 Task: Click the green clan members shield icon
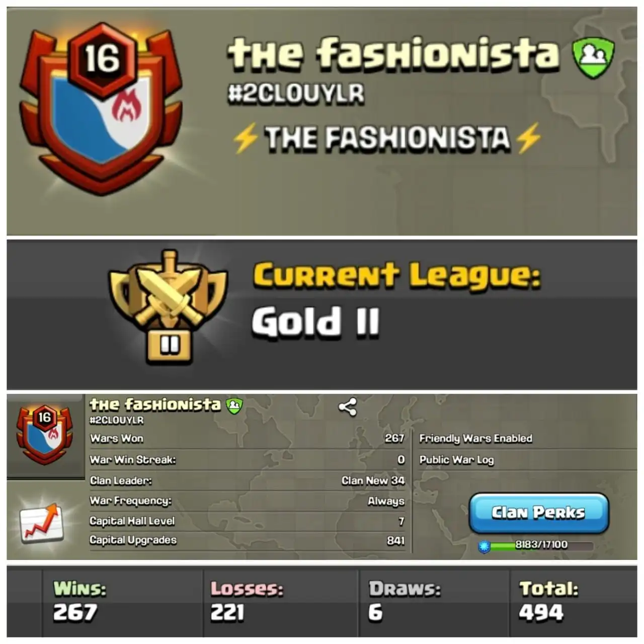click(593, 57)
